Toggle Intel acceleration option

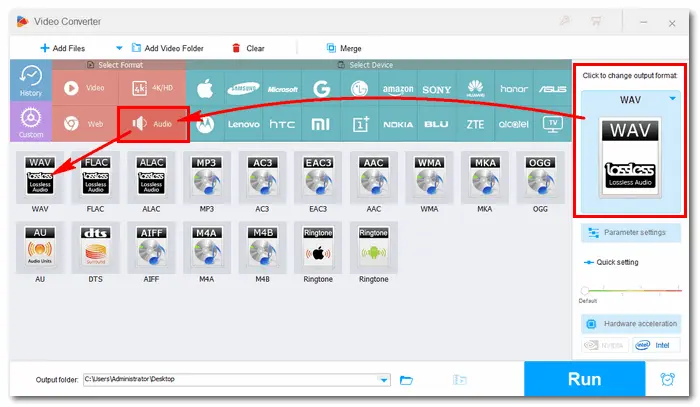point(655,345)
